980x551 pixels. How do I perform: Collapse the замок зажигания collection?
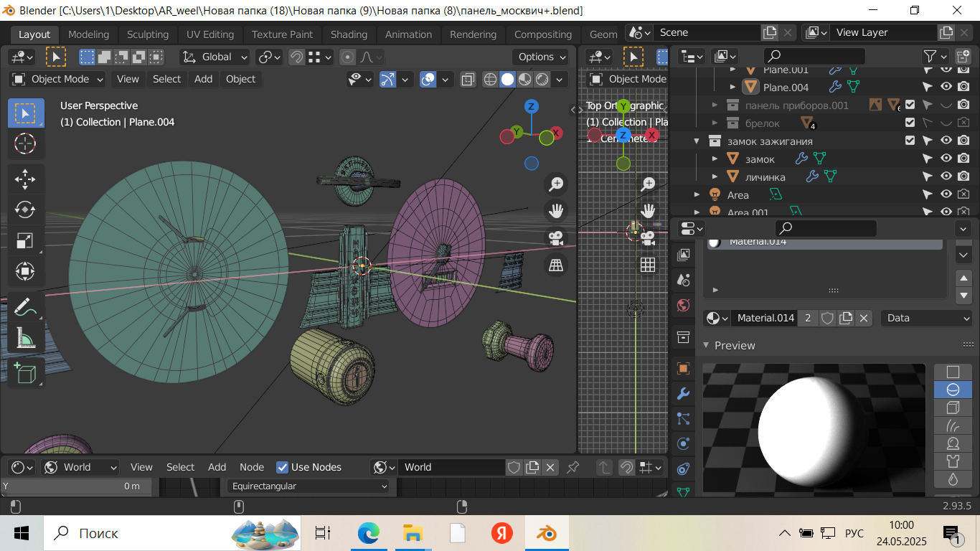pos(697,141)
